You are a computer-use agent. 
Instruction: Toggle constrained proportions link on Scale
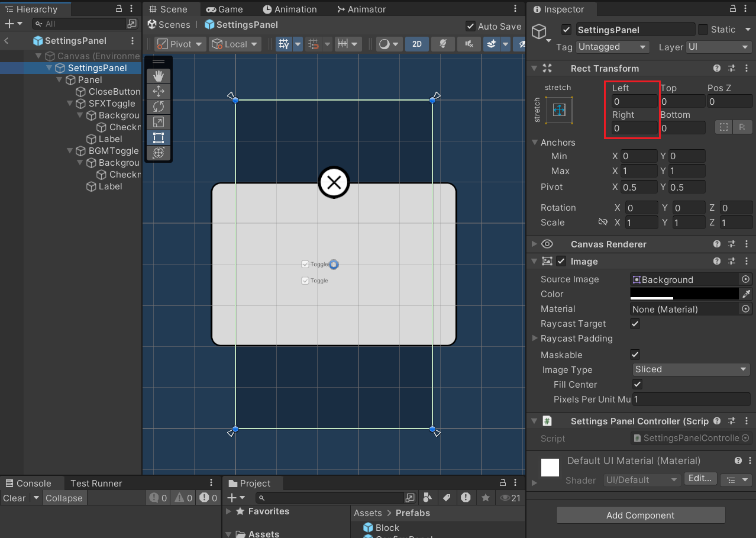coord(603,222)
